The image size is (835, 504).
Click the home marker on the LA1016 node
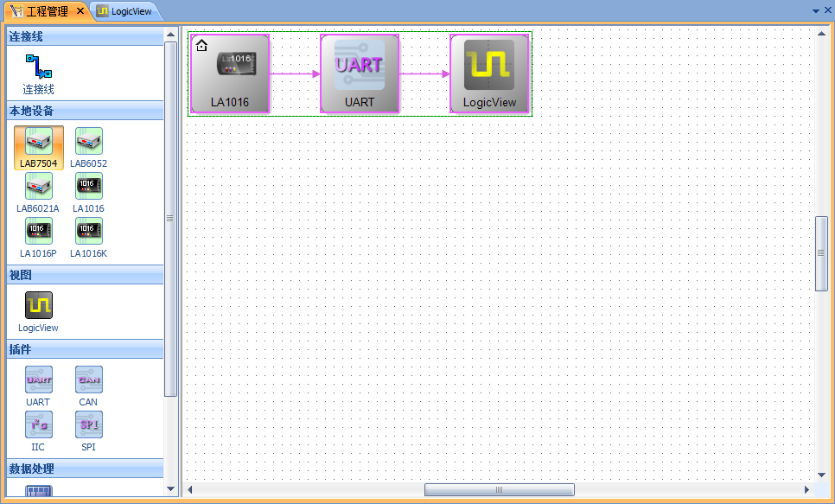201,45
